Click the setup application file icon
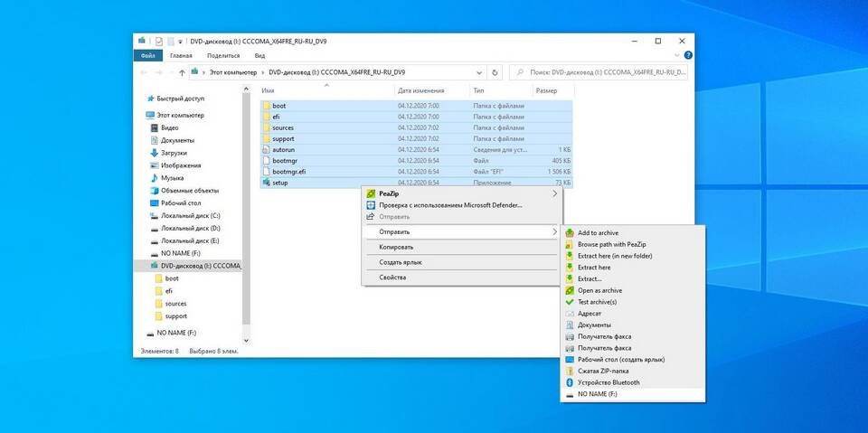The image size is (868, 433). tap(266, 183)
